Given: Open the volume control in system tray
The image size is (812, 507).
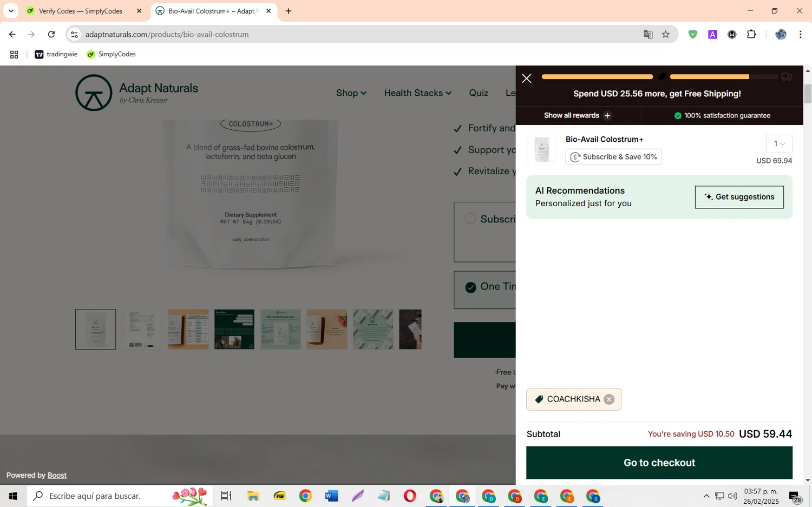Looking at the screenshot, I should 732,496.
